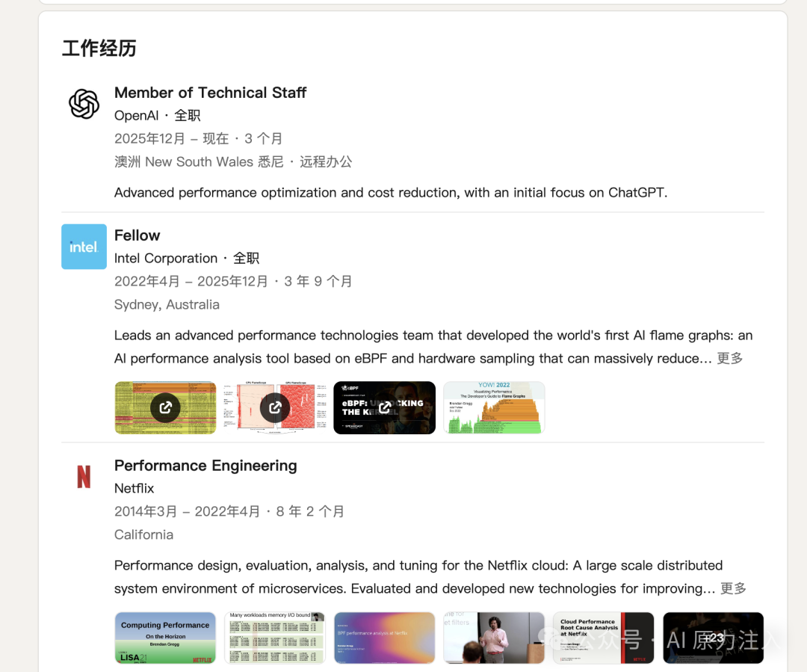
Task: Click the Intel company logo
Action: [x=84, y=247]
